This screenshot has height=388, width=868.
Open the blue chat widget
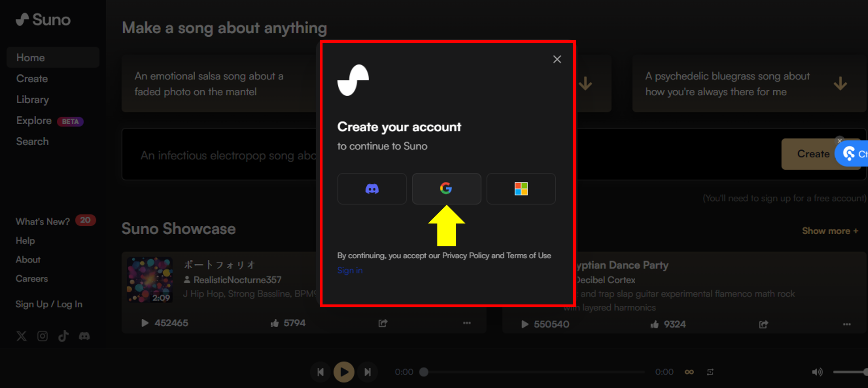[x=852, y=154]
